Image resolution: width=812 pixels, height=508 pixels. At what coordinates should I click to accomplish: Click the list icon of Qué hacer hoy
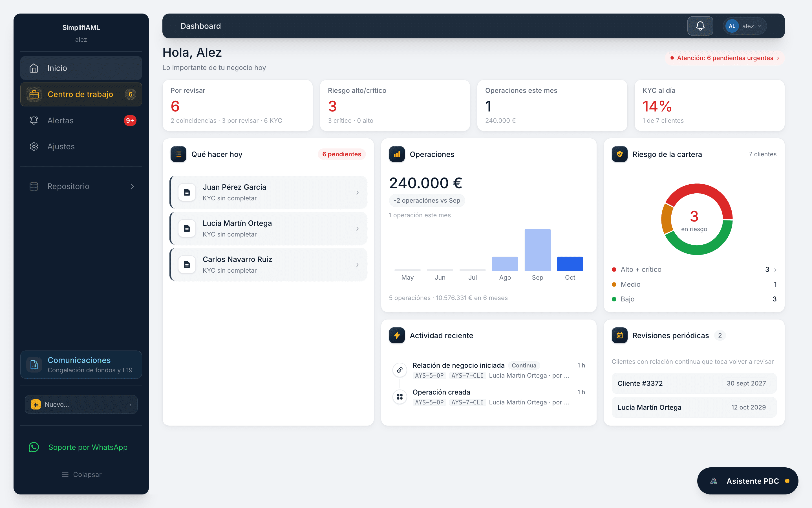tap(178, 154)
